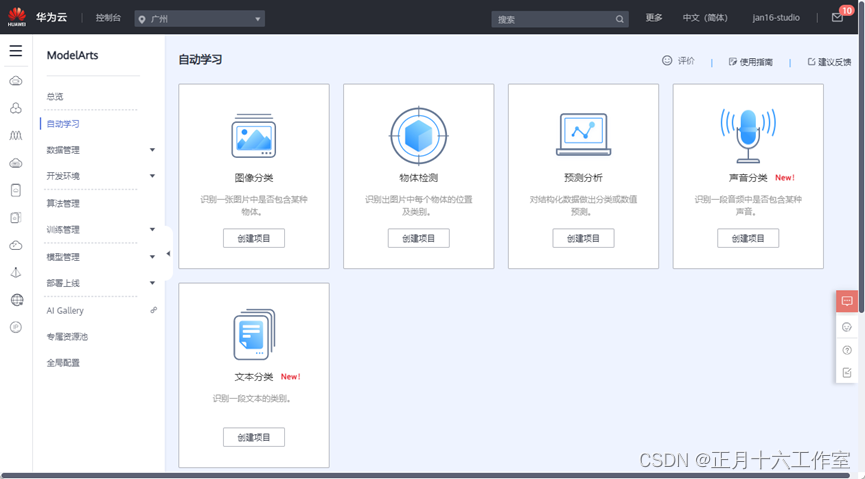Click the 物体检测 card title

(x=419, y=178)
